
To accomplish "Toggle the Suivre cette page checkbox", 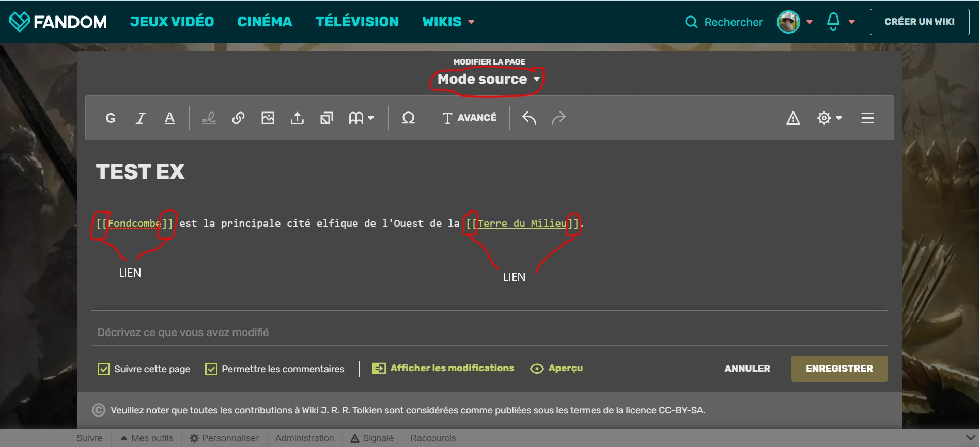I will coord(104,369).
